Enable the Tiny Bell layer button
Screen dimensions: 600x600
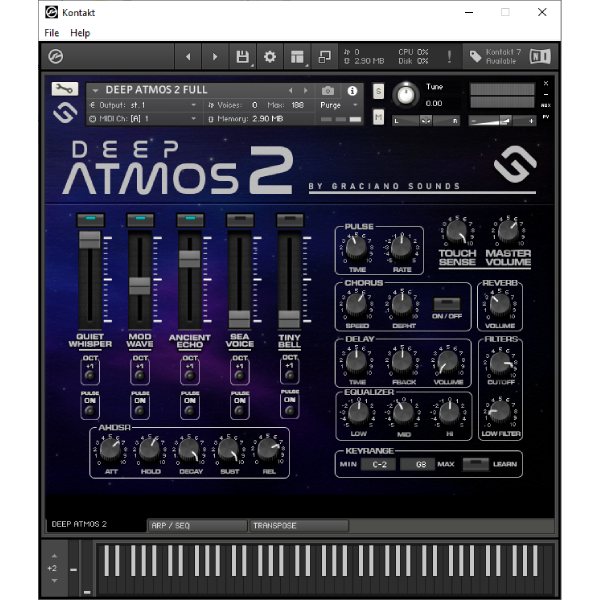click(x=290, y=220)
